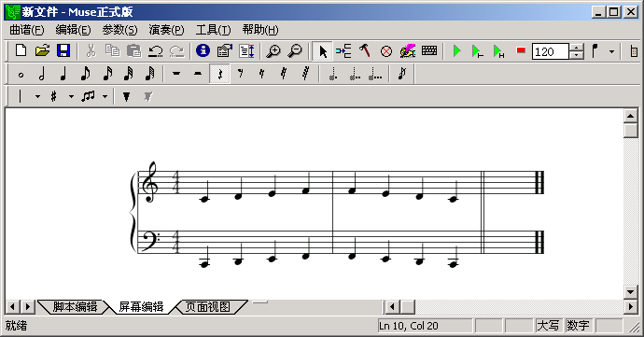Image resolution: width=644 pixels, height=337 pixels.
Task: Click the tempo field showing 120
Action: coord(551,51)
